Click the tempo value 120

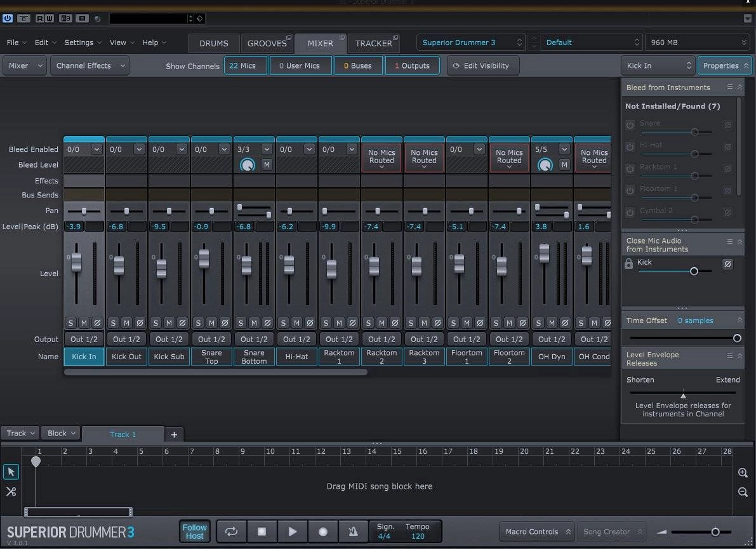pyautogui.click(x=418, y=536)
